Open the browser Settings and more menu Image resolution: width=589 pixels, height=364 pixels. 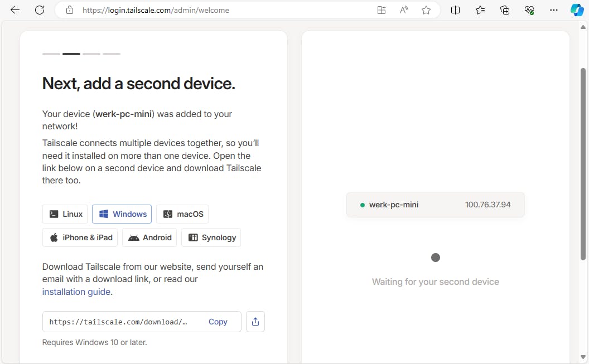553,10
